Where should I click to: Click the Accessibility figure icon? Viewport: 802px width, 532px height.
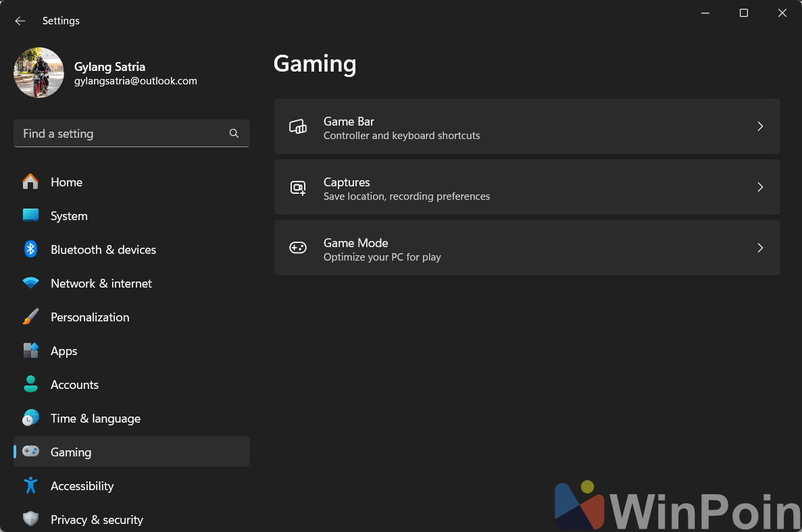click(x=30, y=485)
